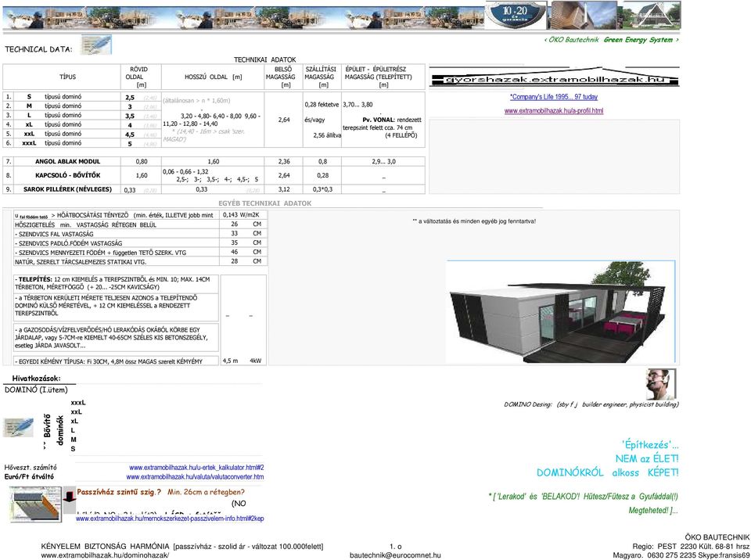Click the 3,12 value in the SAROK PILLÉREK row
Image resolution: width=751 pixels, height=560 pixels.
284,189
